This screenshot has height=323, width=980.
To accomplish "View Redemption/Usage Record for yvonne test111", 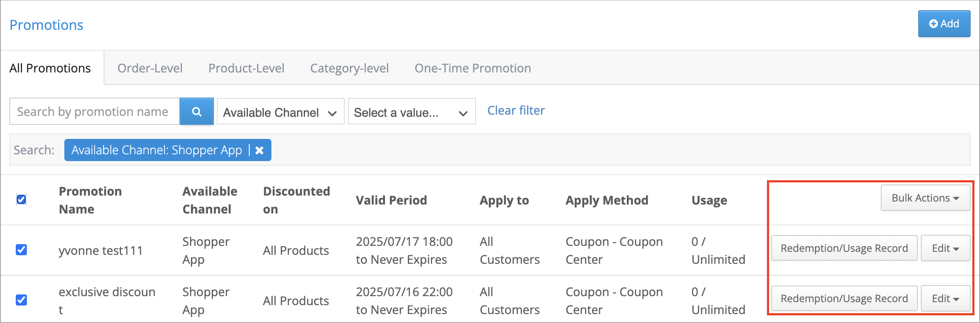I will (844, 248).
